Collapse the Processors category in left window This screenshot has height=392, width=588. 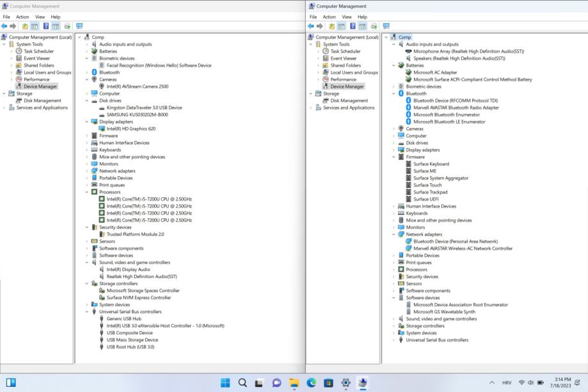pos(87,192)
